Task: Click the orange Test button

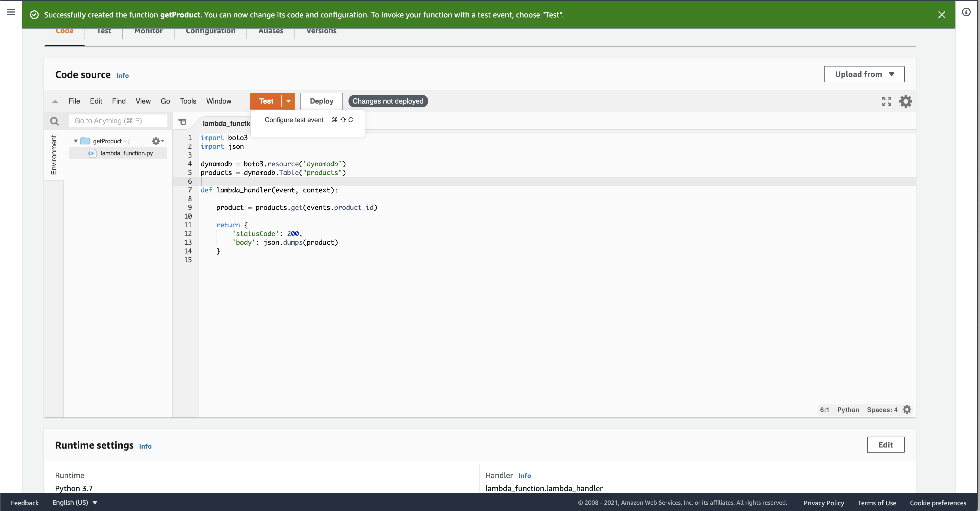Action: click(x=266, y=101)
